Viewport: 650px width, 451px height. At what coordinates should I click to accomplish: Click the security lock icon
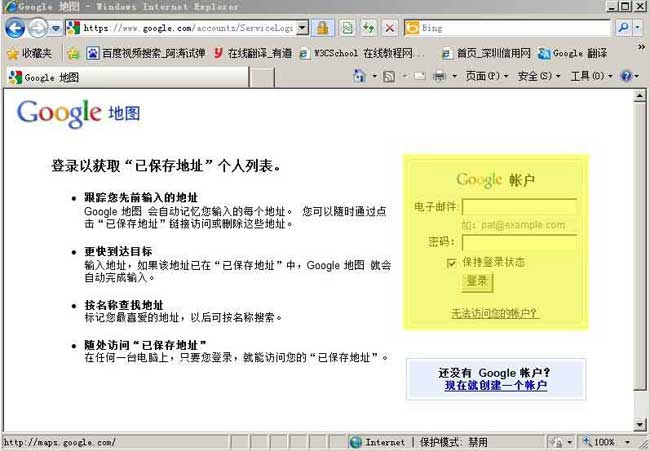323,28
